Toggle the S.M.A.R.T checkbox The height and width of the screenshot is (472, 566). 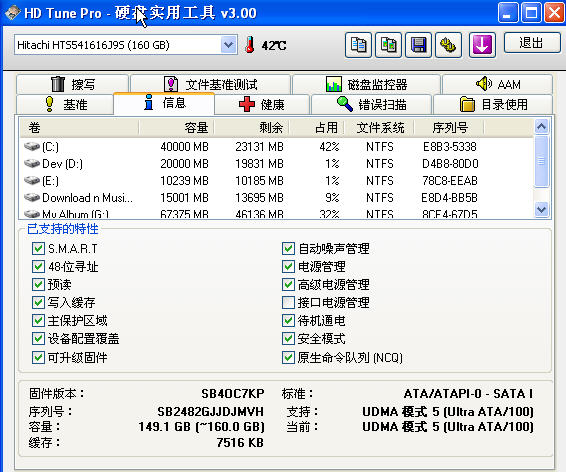coord(38,248)
